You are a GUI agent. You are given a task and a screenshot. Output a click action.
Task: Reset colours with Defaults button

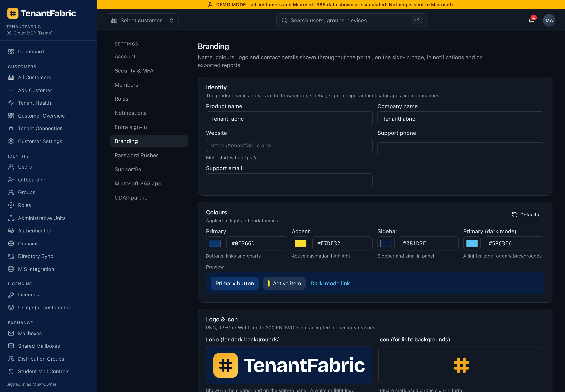(x=525, y=215)
